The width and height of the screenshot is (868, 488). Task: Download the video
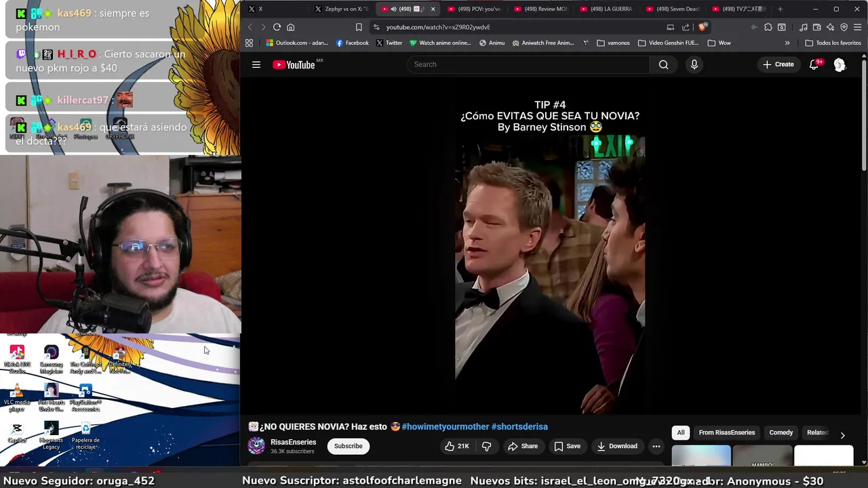point(617,446)
